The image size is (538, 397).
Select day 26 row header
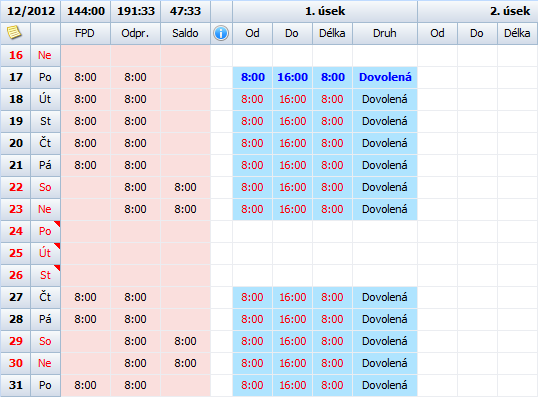point(16,275)
